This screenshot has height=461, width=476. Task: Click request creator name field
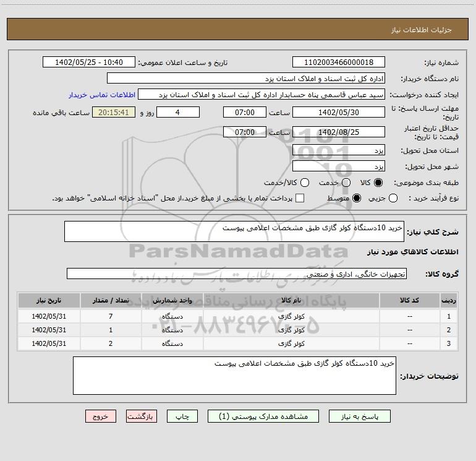(261, 95)
